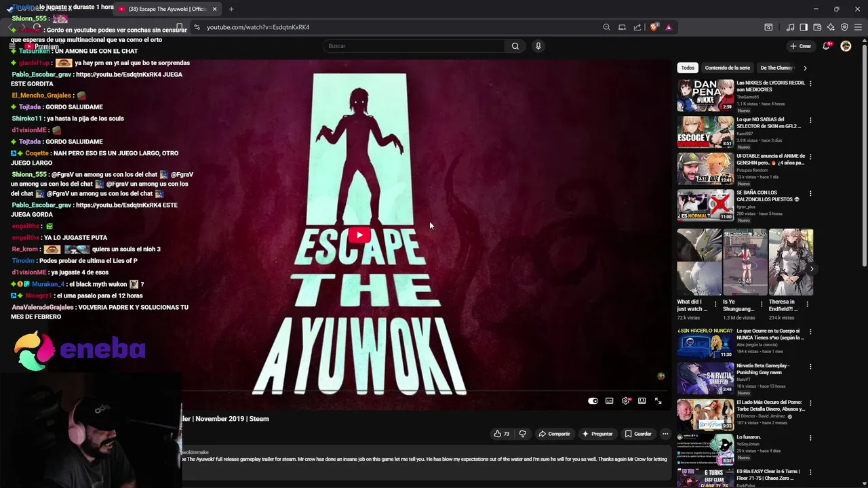Save video with Guardar button

(637, 434)
